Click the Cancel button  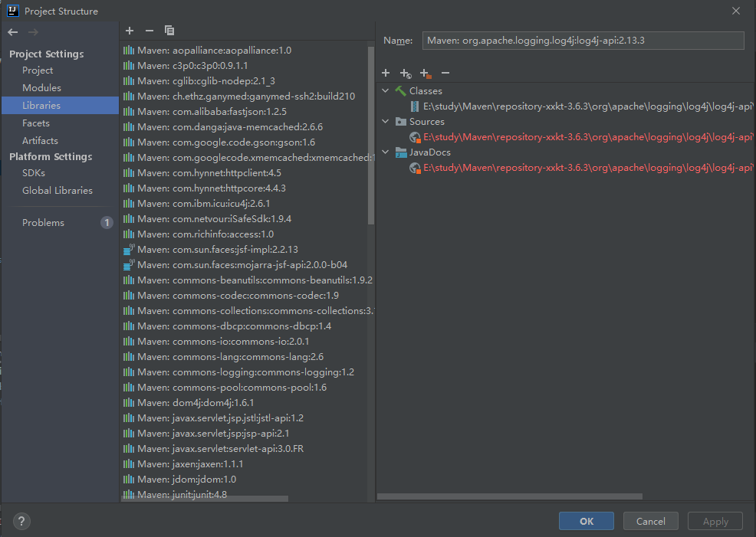pos(650,521)
